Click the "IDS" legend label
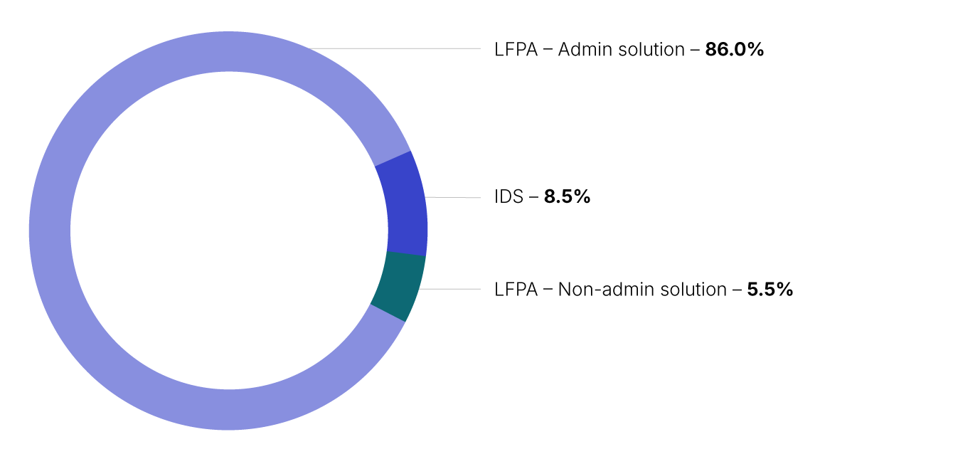Viewport: 980px width, 459px height. (x=509, y=197)
